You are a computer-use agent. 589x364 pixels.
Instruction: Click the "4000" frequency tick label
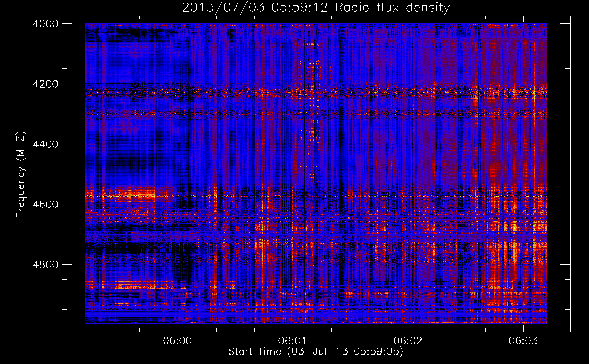(46, 24)
